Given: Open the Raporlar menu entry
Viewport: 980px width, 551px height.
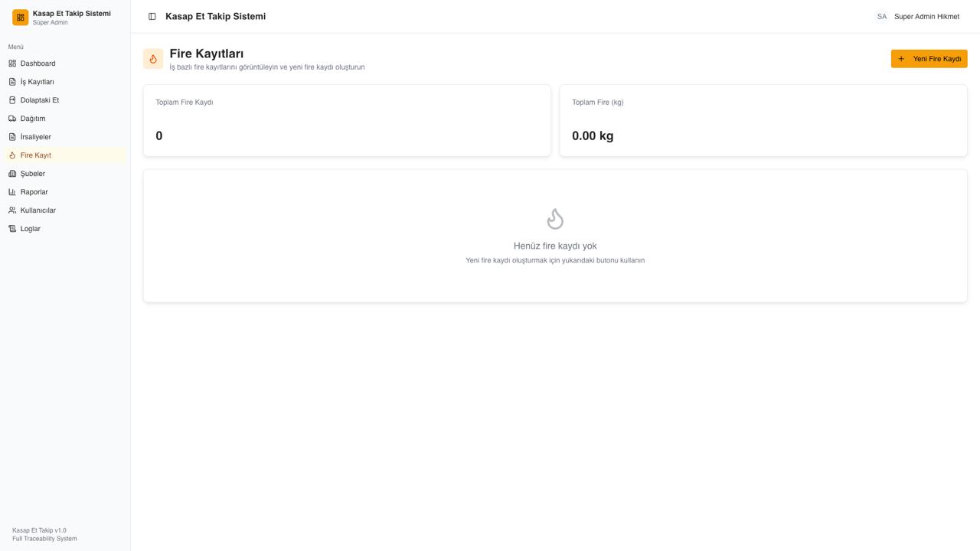Looking at the screenshot, I should click(34, 192).
